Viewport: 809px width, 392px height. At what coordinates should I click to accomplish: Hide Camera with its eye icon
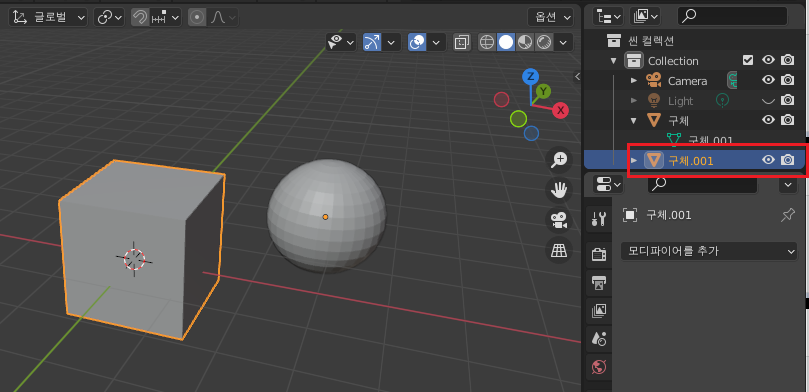click(768, 80)
